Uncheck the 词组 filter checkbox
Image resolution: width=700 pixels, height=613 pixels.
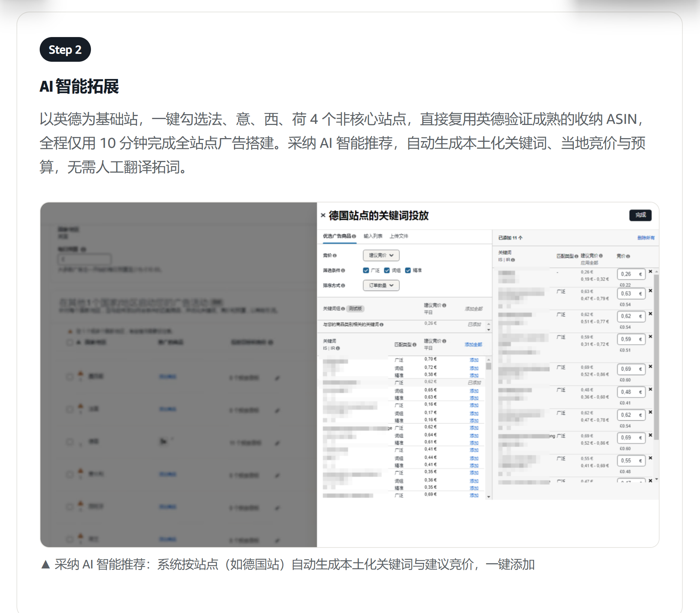(387, 270)
